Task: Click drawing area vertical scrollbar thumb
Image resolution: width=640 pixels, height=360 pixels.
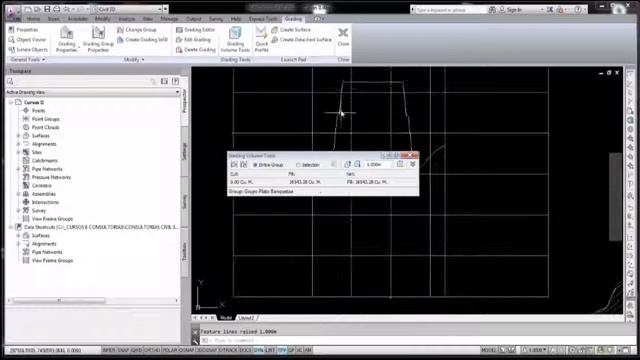Action: [616, 197]
